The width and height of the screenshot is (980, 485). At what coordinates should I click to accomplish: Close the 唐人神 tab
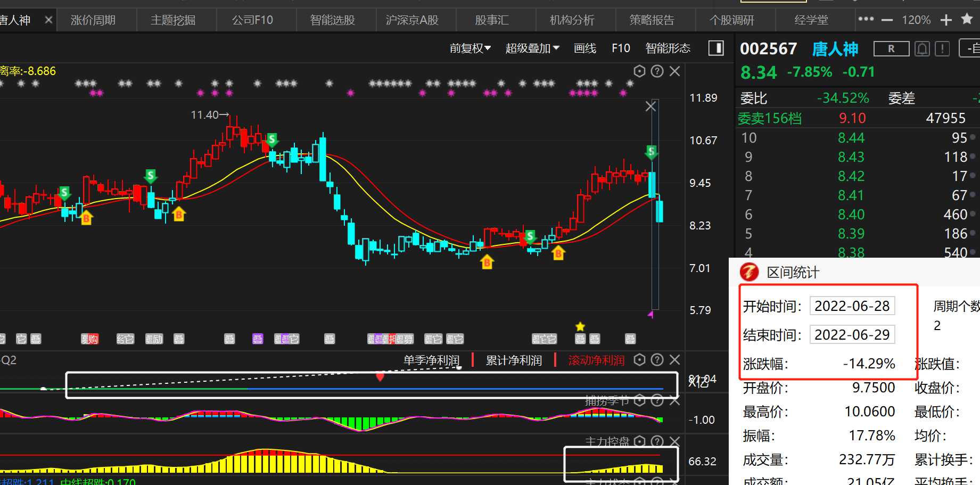(x=48, y=20)
